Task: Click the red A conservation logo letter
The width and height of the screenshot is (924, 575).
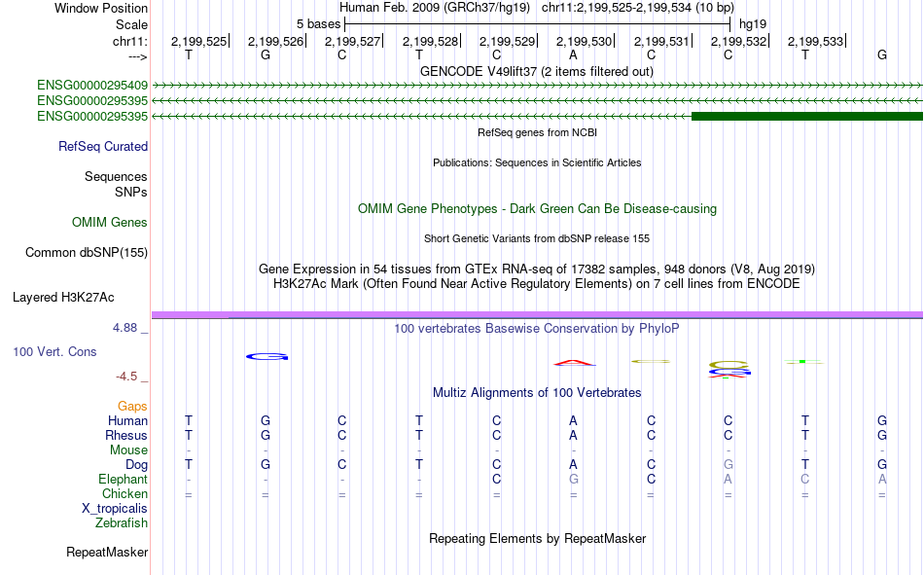Action: click(x=574, y=363)
